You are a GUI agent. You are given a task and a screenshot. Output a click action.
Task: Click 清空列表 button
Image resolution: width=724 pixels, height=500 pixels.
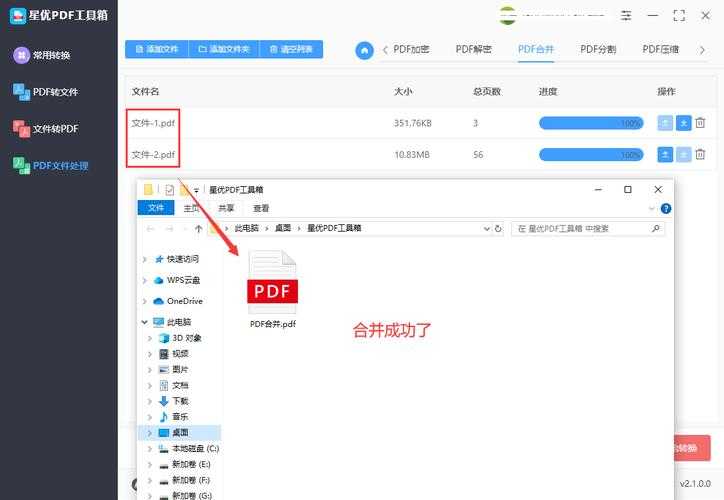click(291, 49)
